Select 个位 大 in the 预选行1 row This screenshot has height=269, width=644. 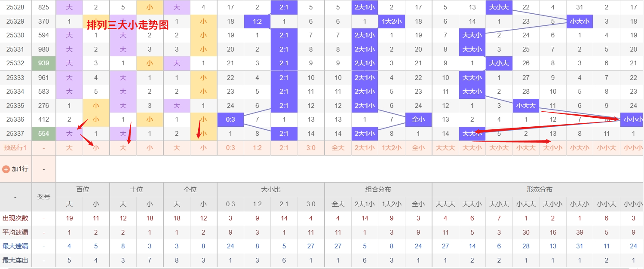[x=177, y=148]
